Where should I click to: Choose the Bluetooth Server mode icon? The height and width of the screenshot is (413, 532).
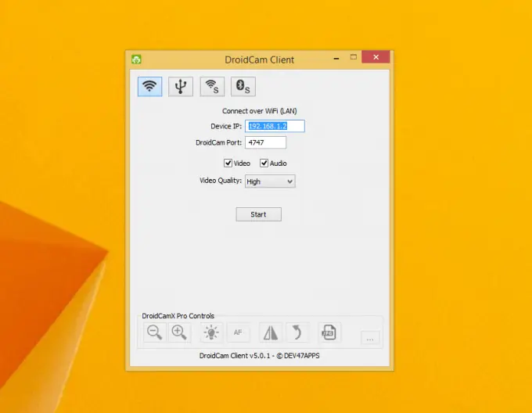tap(243, 87)
